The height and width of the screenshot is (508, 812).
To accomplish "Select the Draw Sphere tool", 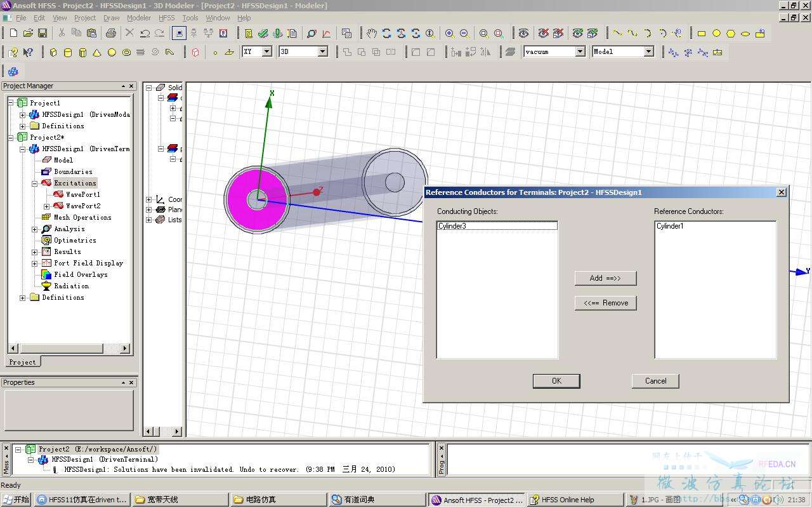I will tap(112, 52).
